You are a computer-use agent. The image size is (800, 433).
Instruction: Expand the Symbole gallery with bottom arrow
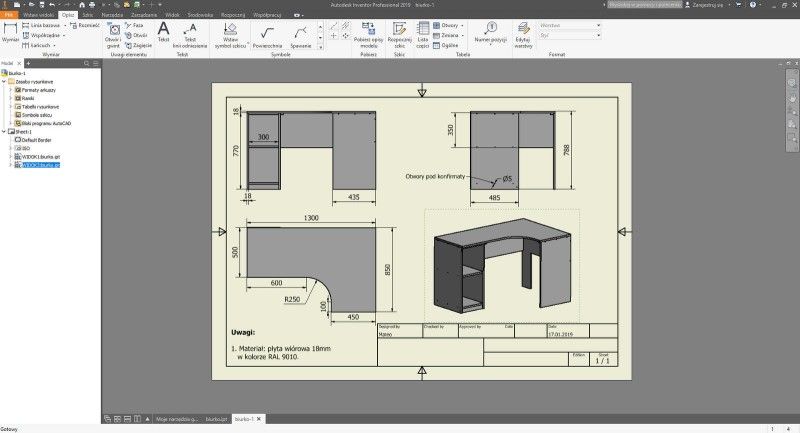(320, 47)
